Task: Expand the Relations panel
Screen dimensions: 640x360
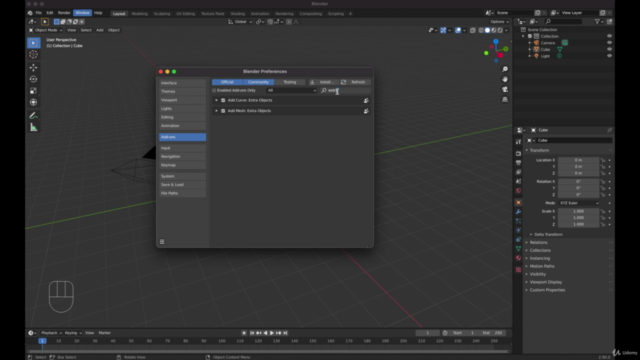Action: click(x=538, y=242)
